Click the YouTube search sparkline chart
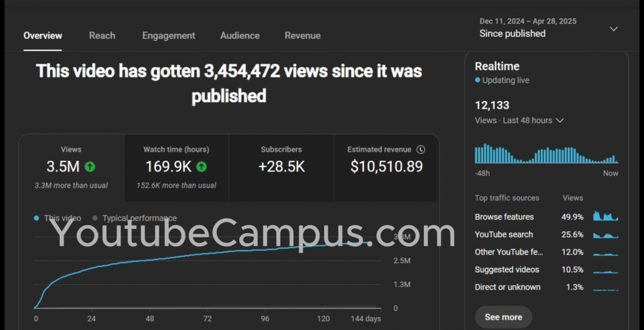 (x=606, y=235)
